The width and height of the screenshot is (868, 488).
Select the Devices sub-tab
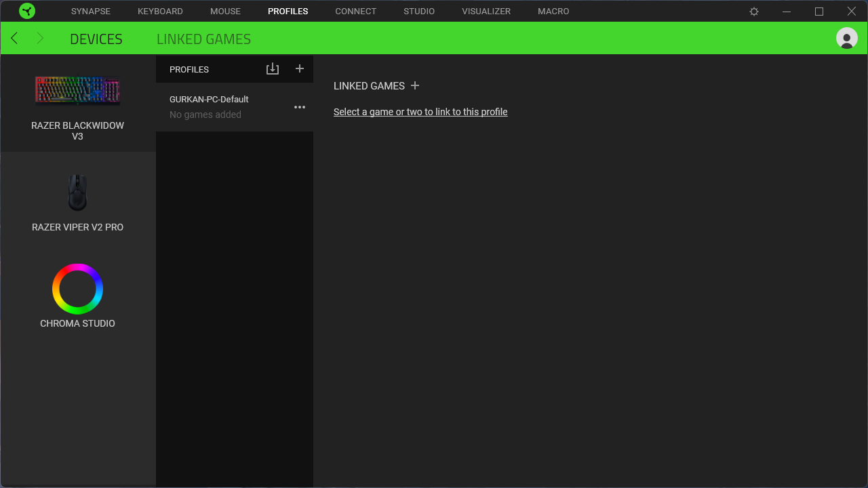pos(96,39)
